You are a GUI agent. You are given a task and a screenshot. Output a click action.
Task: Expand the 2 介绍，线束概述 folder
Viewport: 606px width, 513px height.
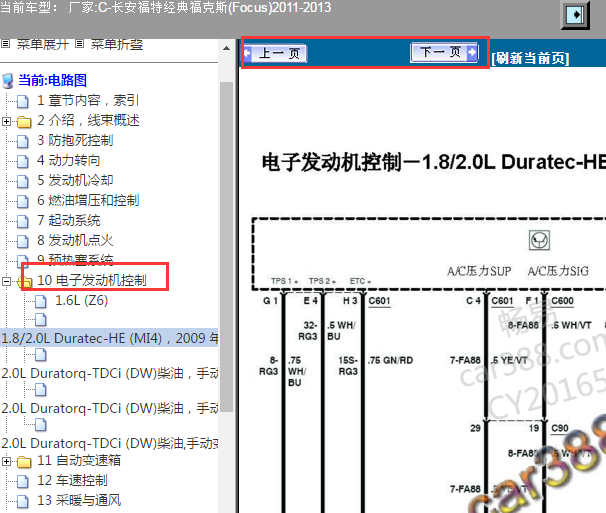click(6, 121)
